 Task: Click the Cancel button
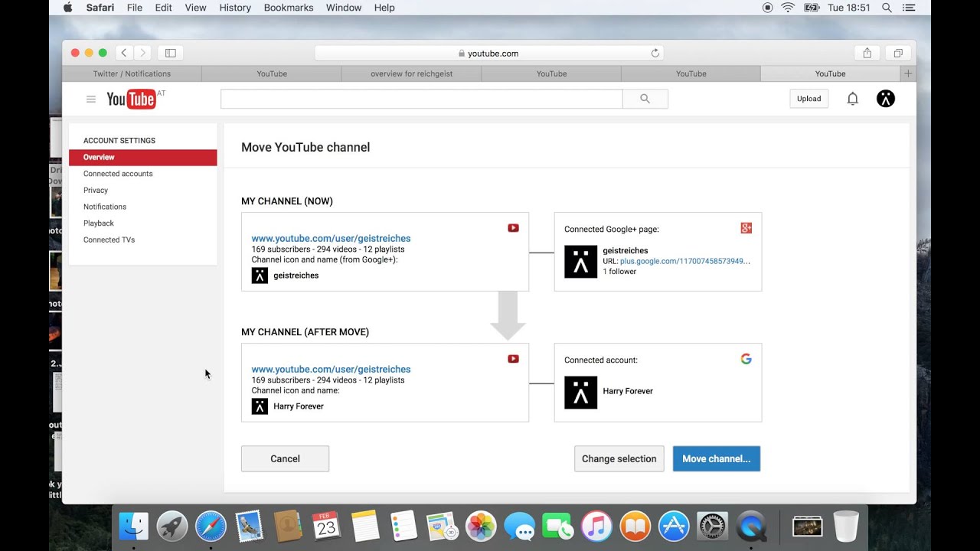tap(285, 458)
